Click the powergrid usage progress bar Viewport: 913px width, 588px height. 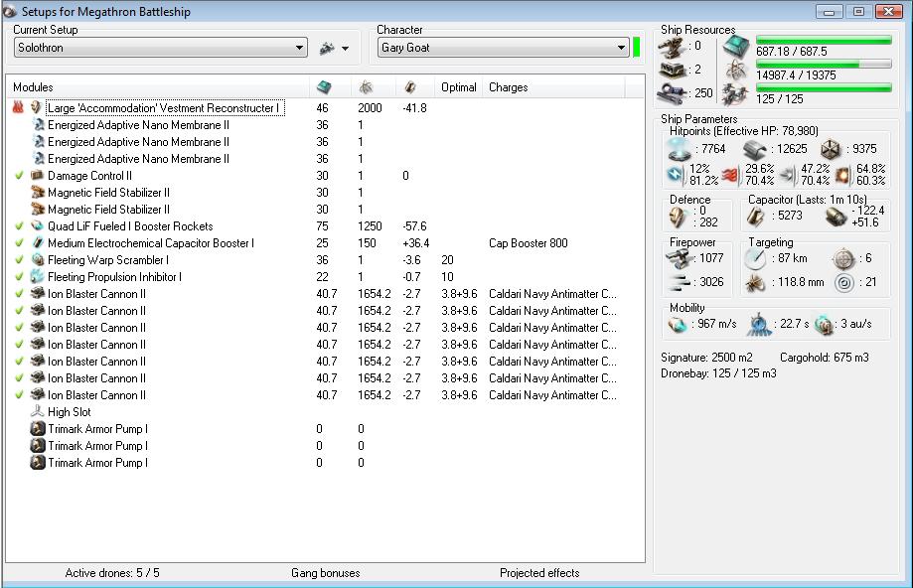tap(824, 64)
